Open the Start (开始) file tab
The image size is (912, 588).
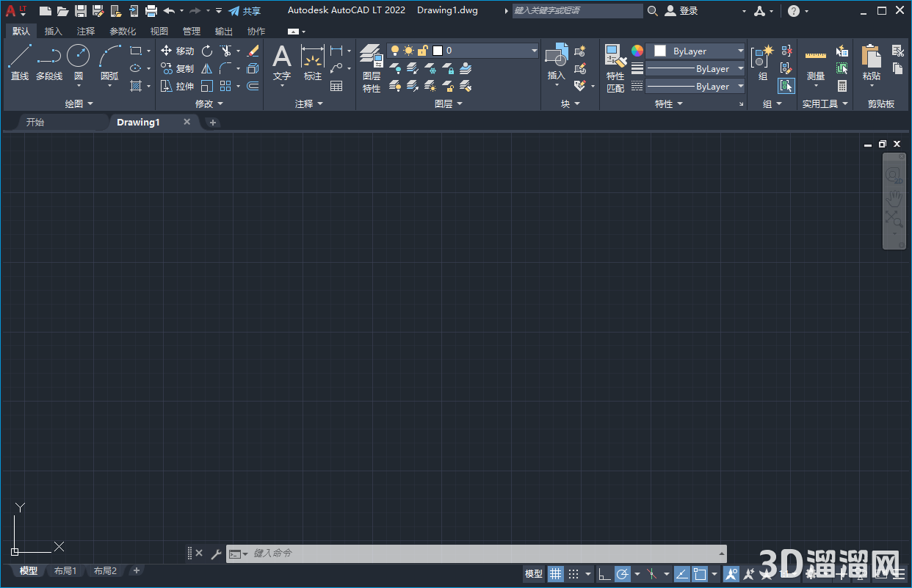[x=35, y=122]
